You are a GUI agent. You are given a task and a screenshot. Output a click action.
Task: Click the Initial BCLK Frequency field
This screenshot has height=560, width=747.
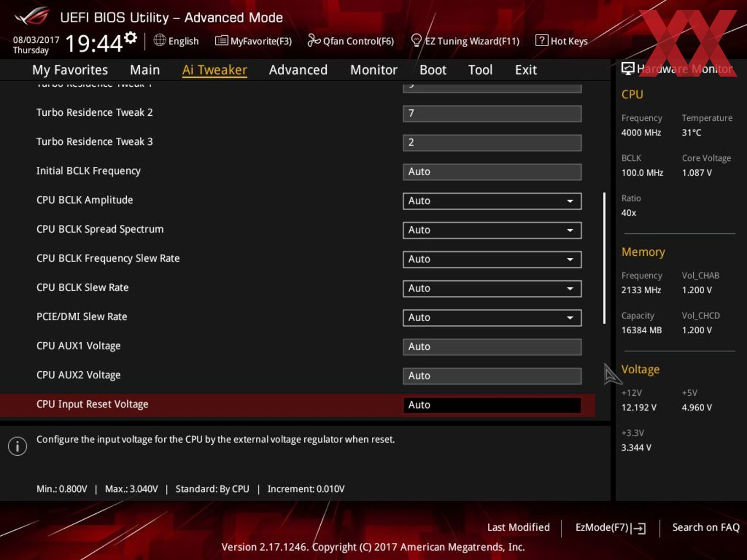pos(492,171)
